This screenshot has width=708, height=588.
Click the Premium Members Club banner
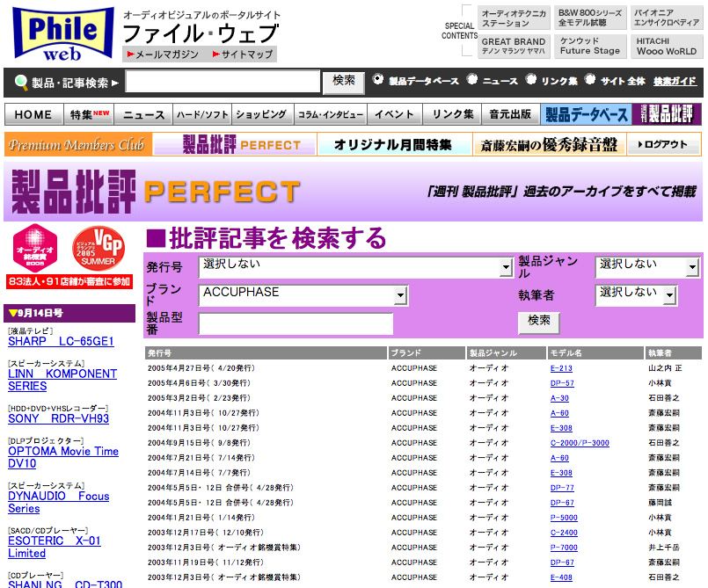coord(77,144)
